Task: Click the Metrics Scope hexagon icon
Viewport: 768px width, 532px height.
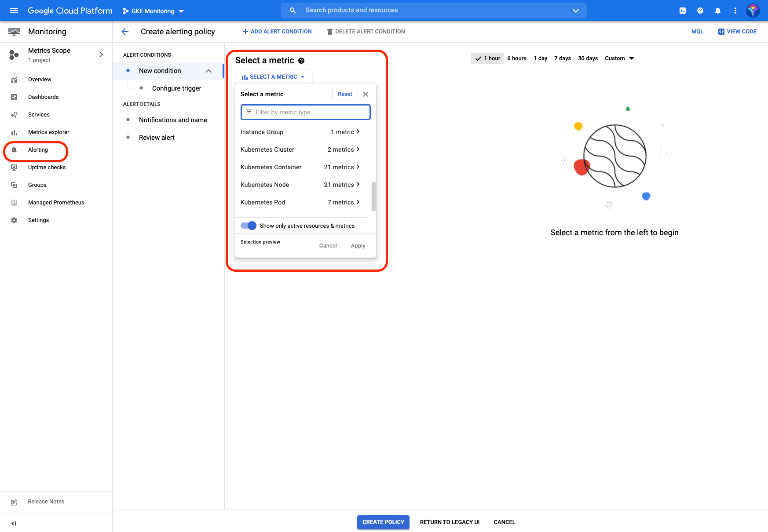Action: (14, 55)
